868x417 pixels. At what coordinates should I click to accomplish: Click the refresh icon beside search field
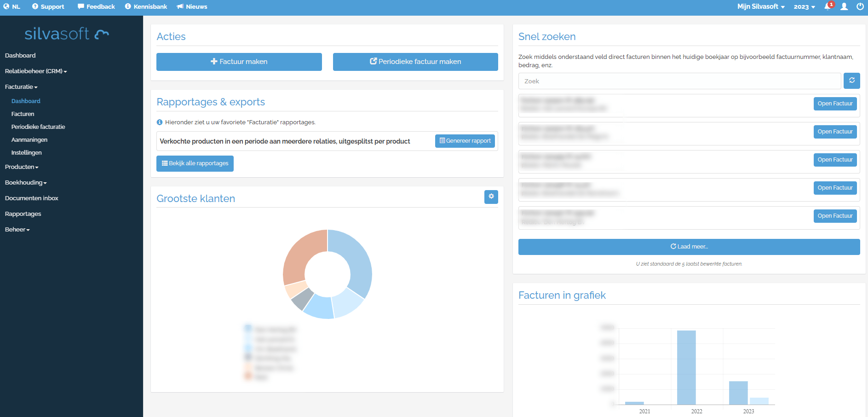click(x=851, y=81)
